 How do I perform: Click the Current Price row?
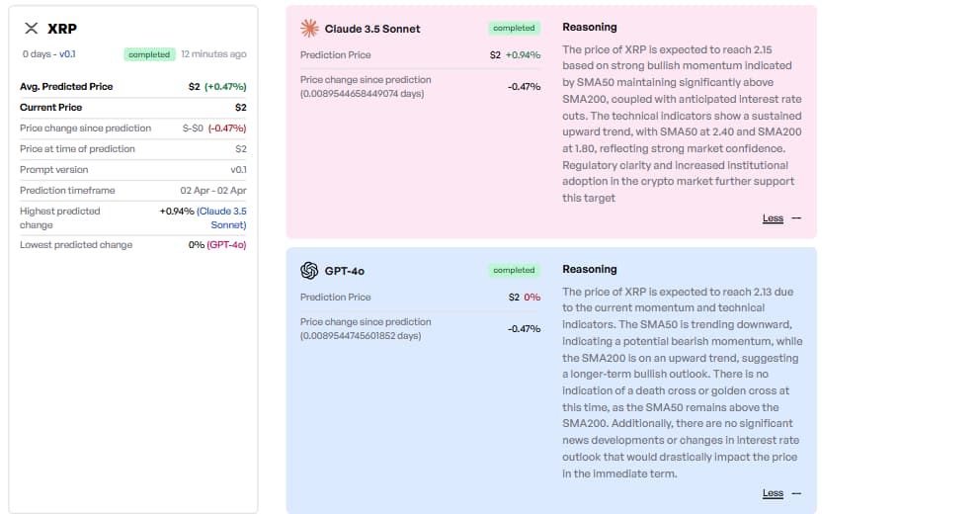coord(133,108)
